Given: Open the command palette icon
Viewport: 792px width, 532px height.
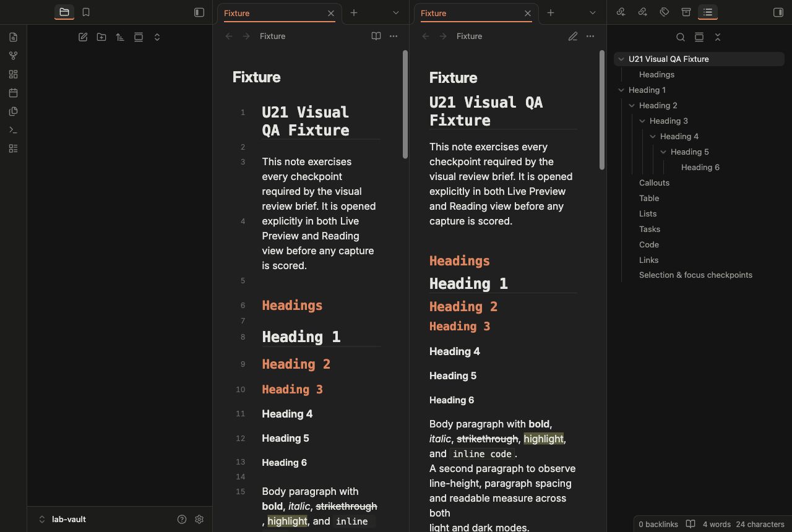Looking at the screenshot, I should pos(14,130).
